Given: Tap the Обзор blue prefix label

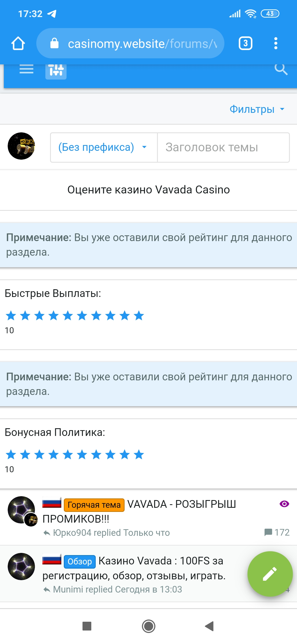Looking at the screenshot, I should (80, 561).
